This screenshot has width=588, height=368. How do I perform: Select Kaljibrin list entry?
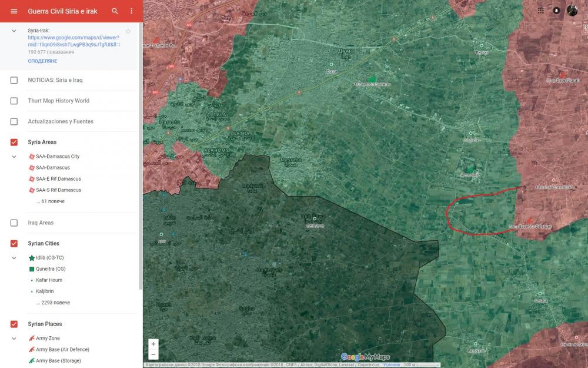pos(45,291)
